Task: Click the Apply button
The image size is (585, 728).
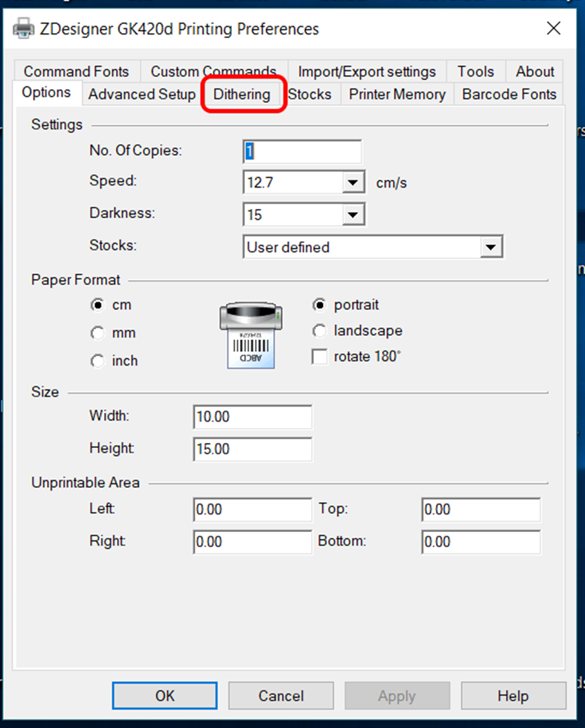Action: coord(397,696)
